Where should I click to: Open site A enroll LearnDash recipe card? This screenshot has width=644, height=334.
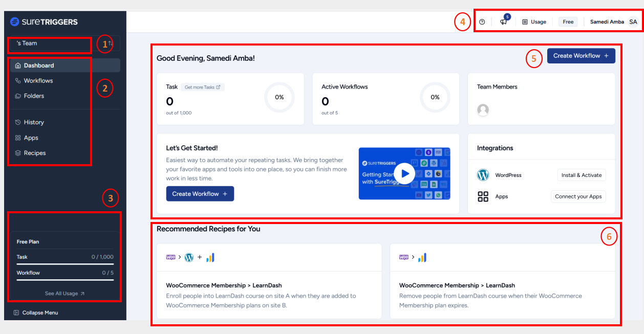269,281
